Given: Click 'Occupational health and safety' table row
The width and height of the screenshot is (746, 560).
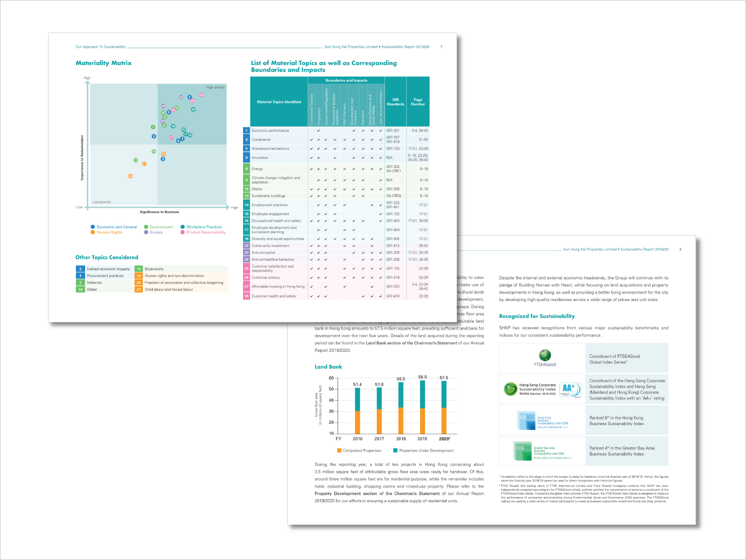Looking at the screenshot, I should [336, 221].
